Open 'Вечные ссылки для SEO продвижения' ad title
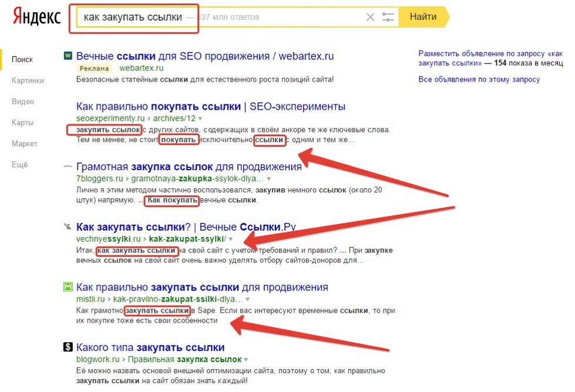 coord(205,56)
